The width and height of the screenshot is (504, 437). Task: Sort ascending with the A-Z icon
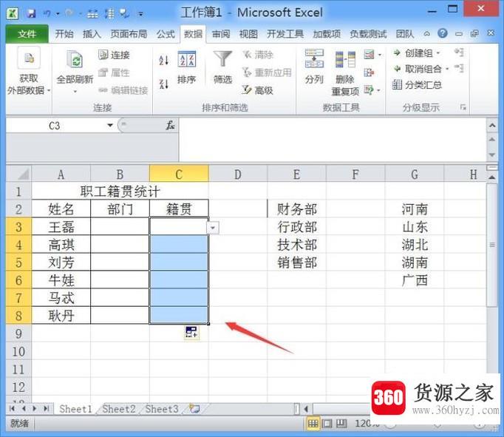point(164,60)
